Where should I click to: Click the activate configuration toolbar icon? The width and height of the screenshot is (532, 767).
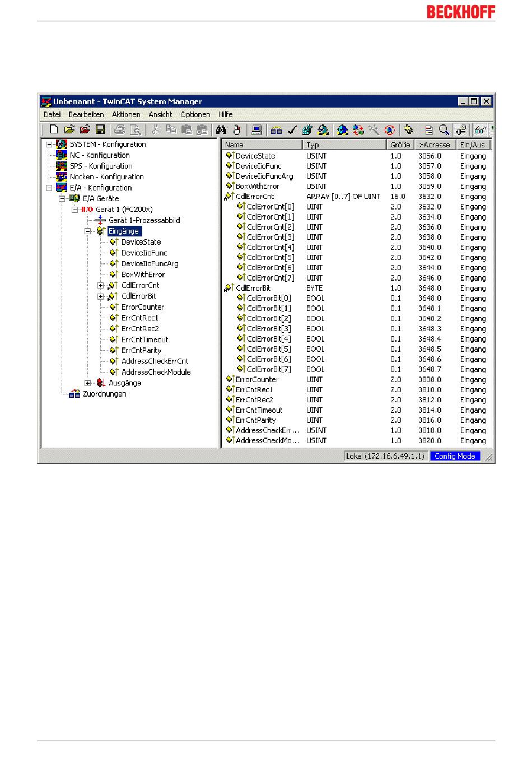pos(307,130)
